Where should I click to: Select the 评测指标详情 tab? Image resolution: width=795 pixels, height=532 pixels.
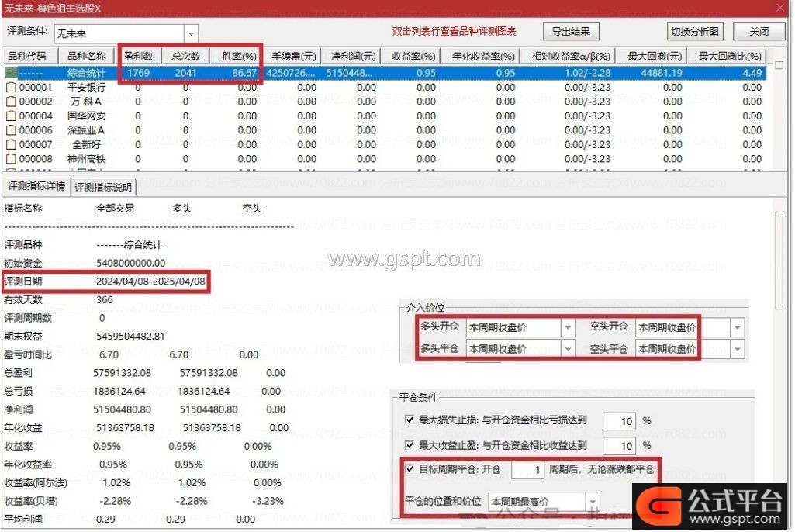click(x=36, y=187)
